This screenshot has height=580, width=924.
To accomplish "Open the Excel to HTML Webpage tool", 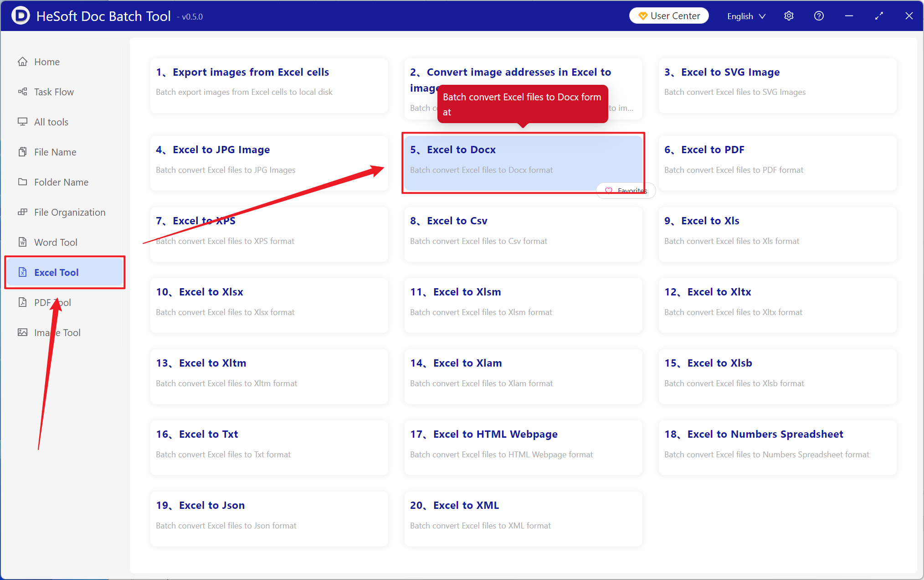I will tap(523, 448).
